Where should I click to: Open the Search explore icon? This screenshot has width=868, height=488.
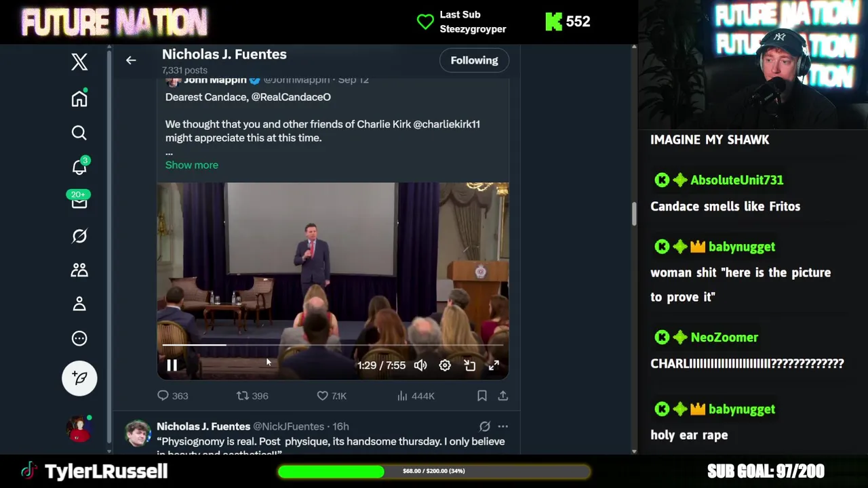[x=79, y=133]
